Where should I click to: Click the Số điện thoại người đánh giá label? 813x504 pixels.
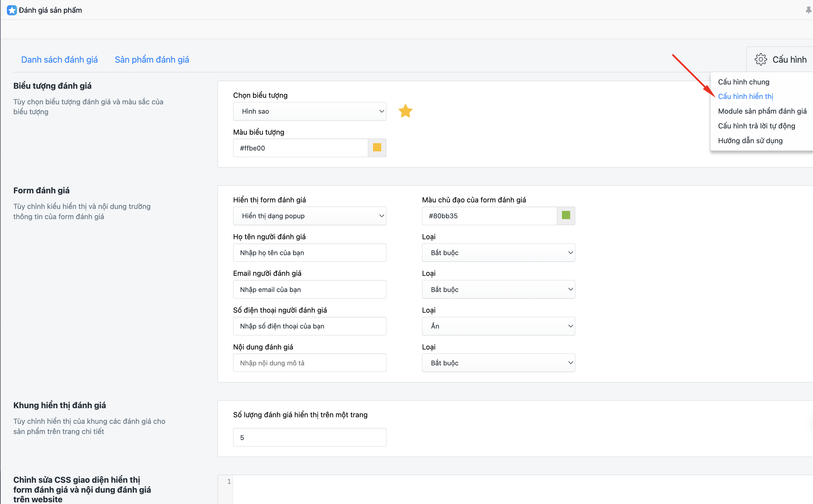280,310
